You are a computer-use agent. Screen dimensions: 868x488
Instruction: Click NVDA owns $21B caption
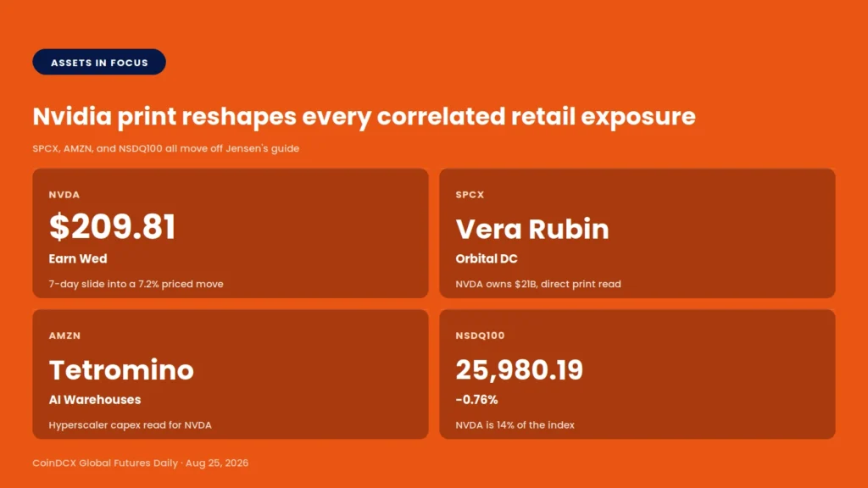(538, 284)
